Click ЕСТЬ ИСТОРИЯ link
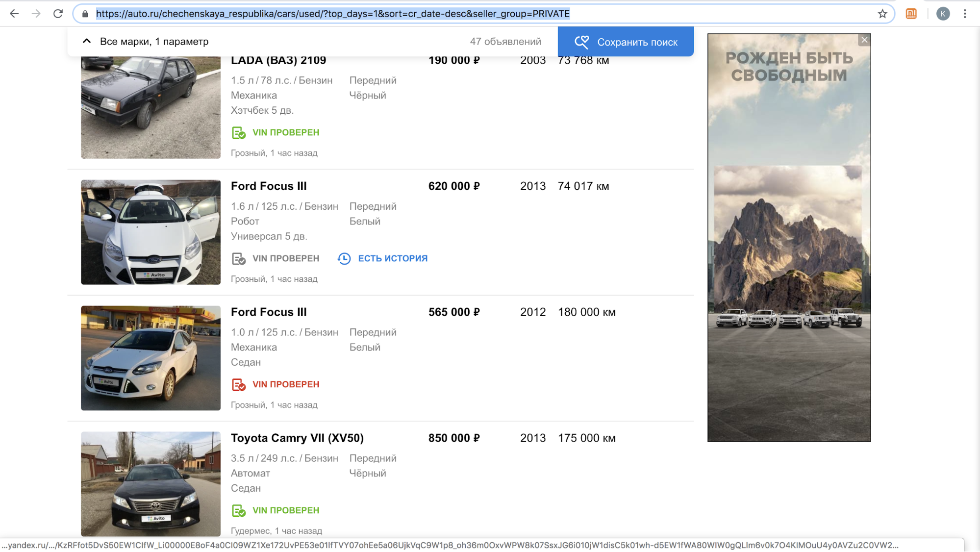The height and width of the screenshot is (552, 980). tap(392, 258)
